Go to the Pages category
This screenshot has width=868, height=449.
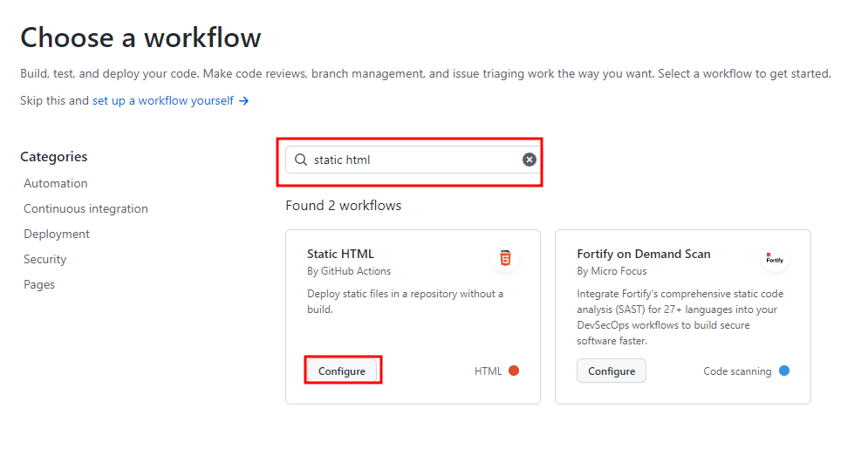pos(39,284)
